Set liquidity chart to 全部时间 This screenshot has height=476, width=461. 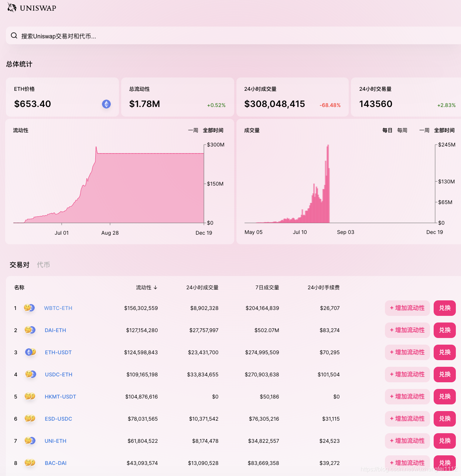(213, 130)
